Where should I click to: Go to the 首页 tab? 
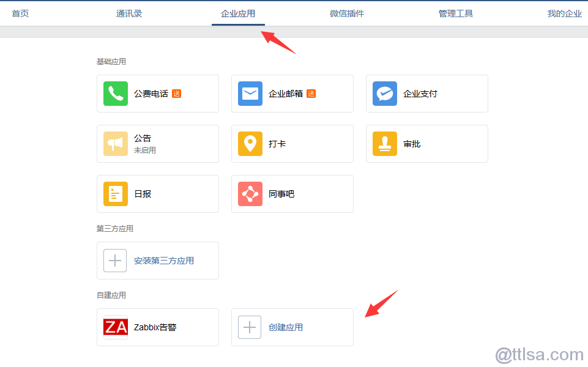pyautogui.click(x=20, y=14)
